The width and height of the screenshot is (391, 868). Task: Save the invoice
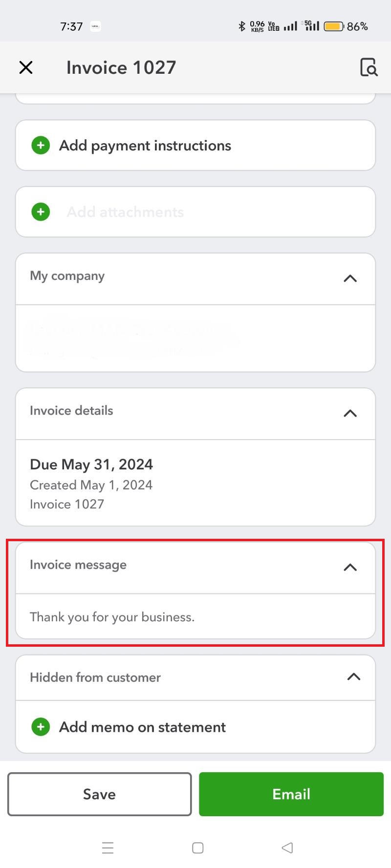point(99,794)
